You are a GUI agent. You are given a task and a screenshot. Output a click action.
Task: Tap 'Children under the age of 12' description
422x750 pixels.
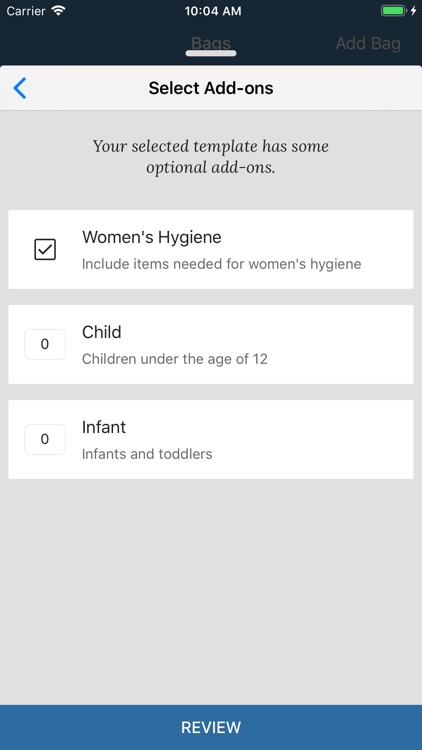pyautogui.click(x=175, y=359)
